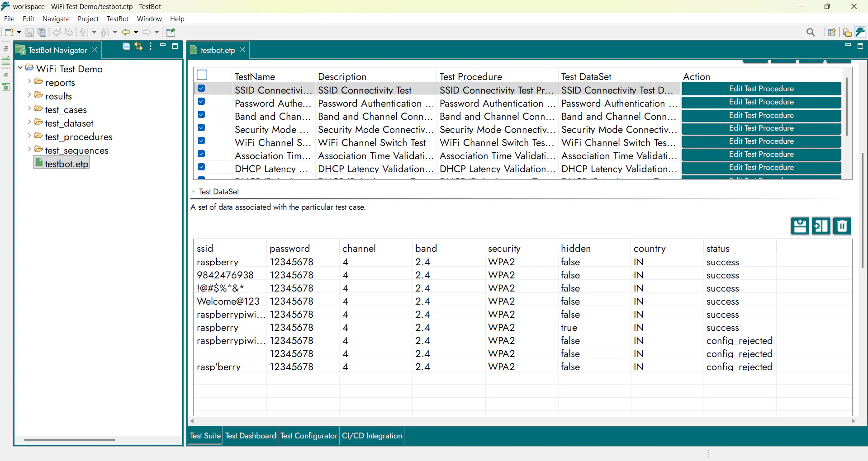
Task: Uncheck the Association Time test checkbox
Action: pos(201,154)
